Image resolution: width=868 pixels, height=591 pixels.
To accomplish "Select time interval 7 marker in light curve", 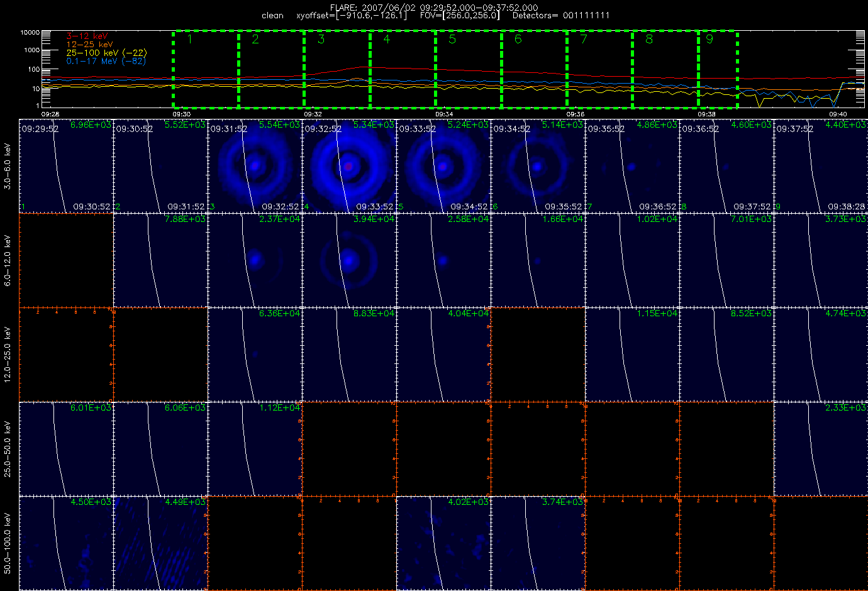I will 584,39.
